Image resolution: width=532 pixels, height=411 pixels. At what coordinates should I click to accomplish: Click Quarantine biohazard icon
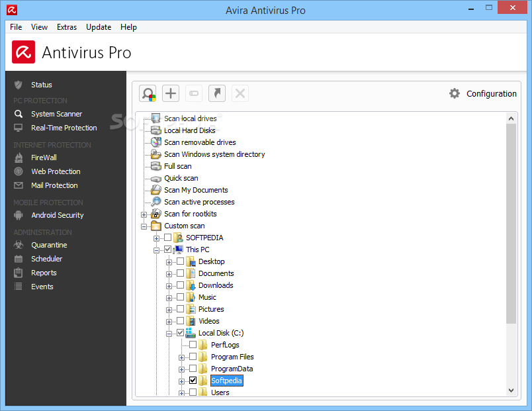pyautogui.click(x=19, y=245)
